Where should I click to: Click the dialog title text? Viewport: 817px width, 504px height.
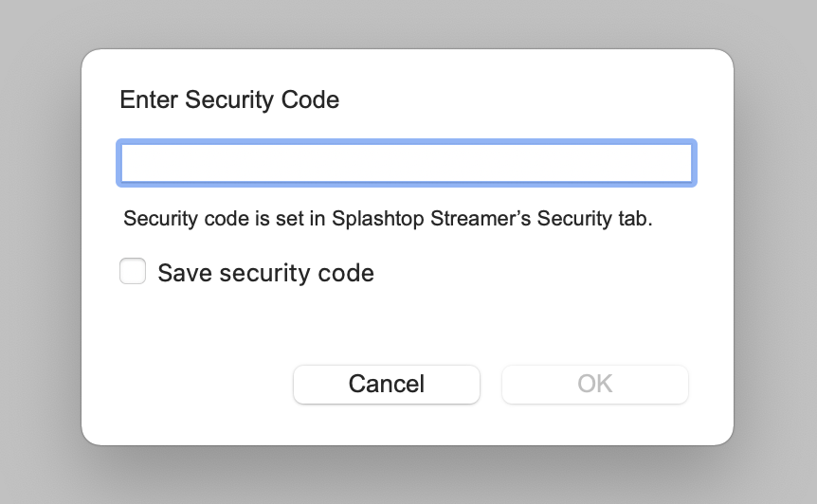[229, 99]
